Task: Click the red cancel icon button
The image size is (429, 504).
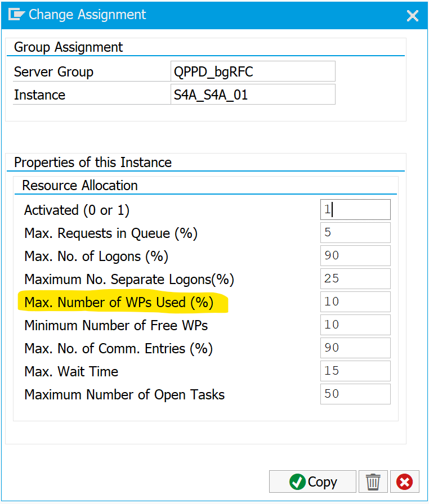Action: pos(404,482)
